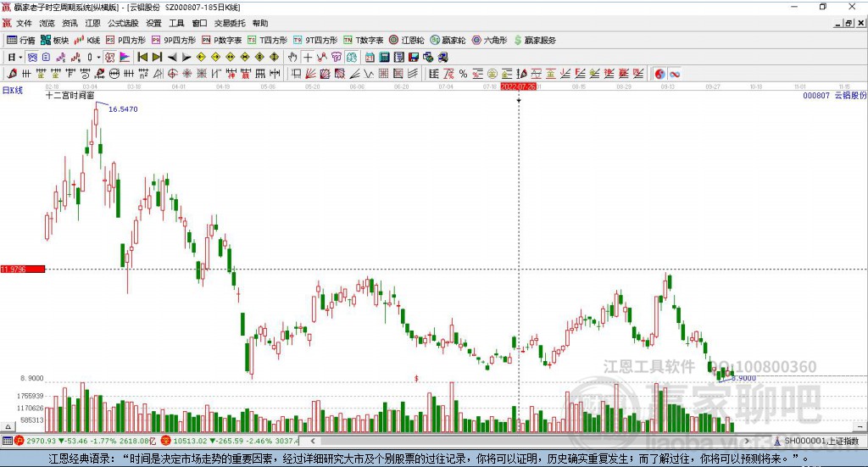Click the 16.5470 peak price label
Image resolution: width=868 pixels, height=467 pixels.
click(123, 109)
